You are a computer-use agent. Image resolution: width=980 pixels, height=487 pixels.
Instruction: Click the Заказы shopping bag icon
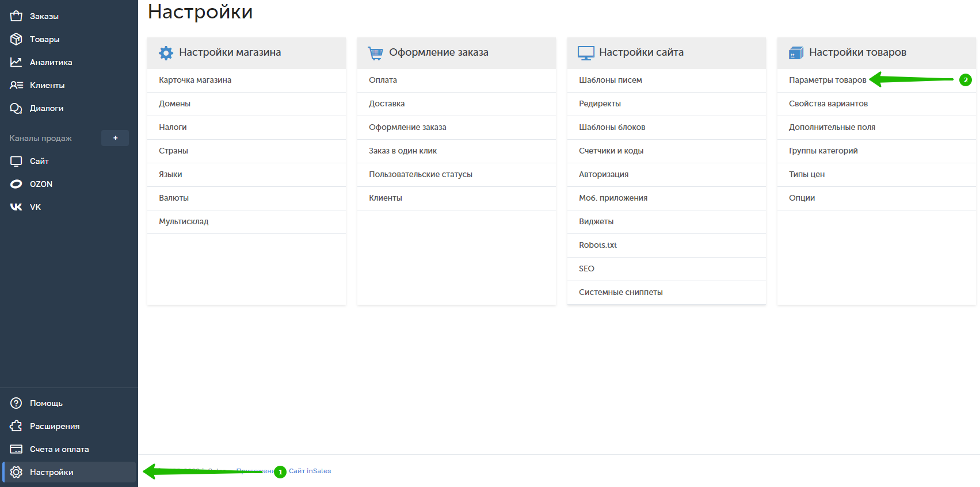click(16, 16)
